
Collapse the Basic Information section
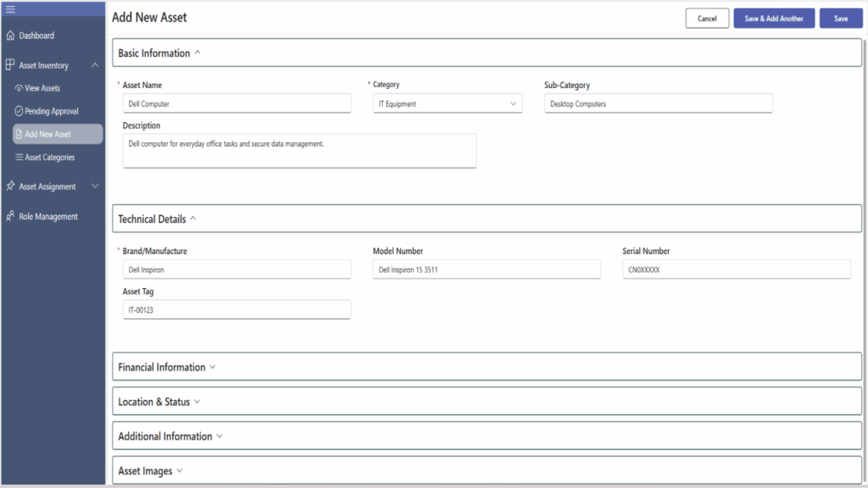click(198, 52)
